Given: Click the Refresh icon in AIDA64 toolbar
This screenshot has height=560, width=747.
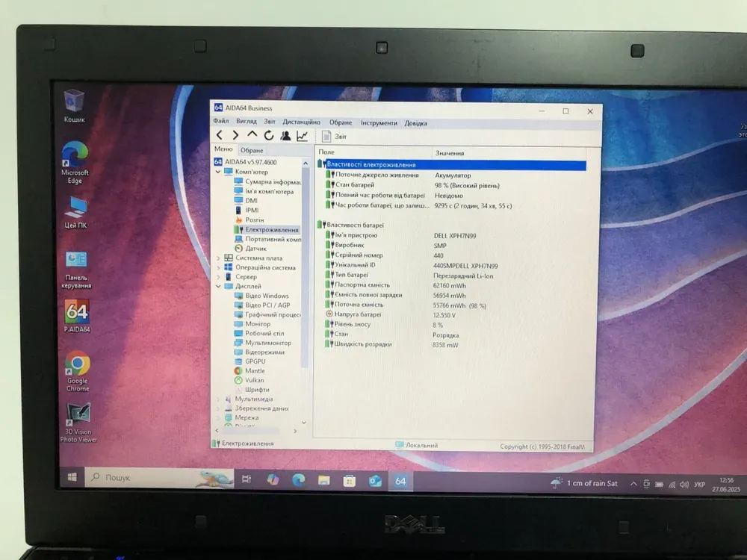Looking at the screenshot, I should click(269, 135).
